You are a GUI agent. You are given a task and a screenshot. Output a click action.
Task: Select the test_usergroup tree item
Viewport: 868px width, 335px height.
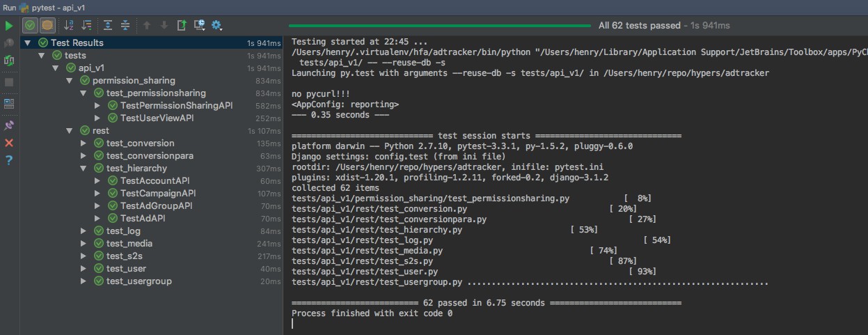(x=139, y=281)
